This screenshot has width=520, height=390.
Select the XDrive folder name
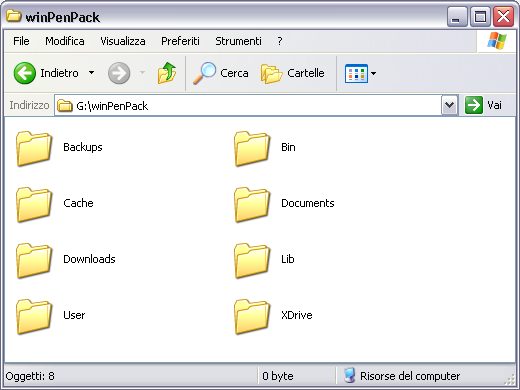click(x=297, y=315)
